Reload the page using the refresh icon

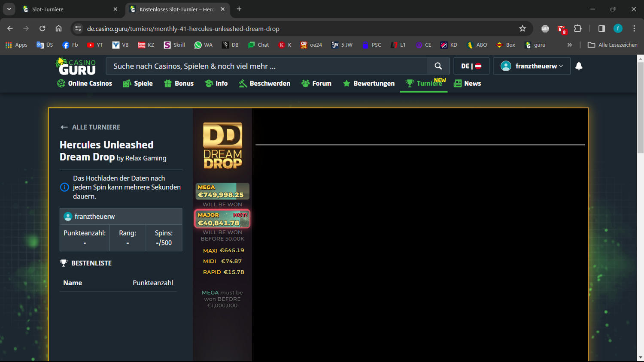tap(42, 29)
